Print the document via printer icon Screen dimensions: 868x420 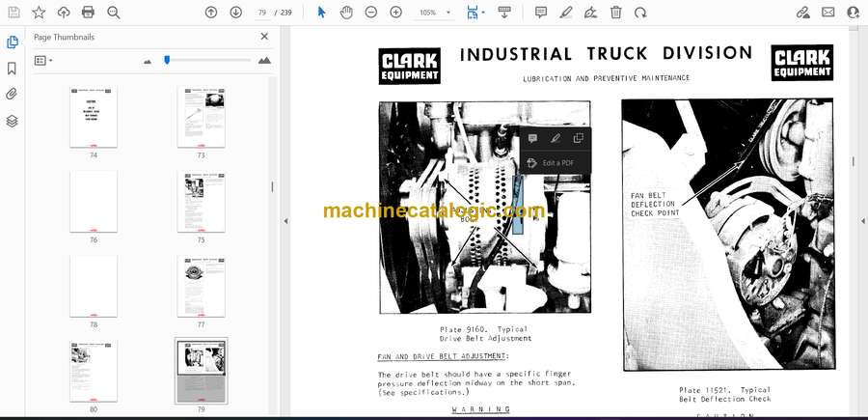[x=88, y=13]
